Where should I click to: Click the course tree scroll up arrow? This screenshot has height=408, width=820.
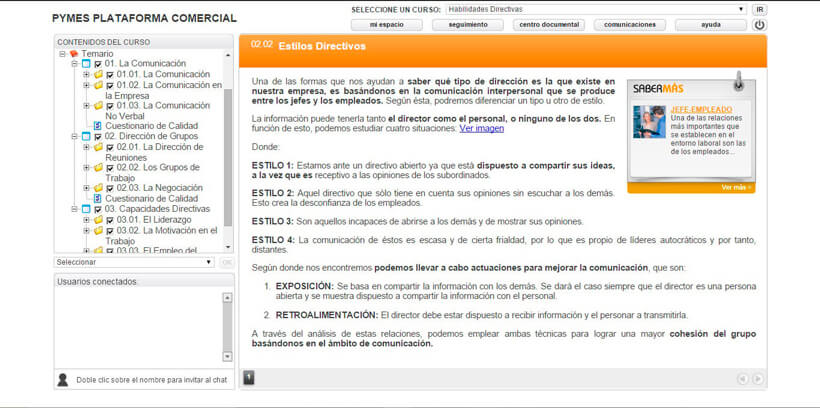point(228,54)
